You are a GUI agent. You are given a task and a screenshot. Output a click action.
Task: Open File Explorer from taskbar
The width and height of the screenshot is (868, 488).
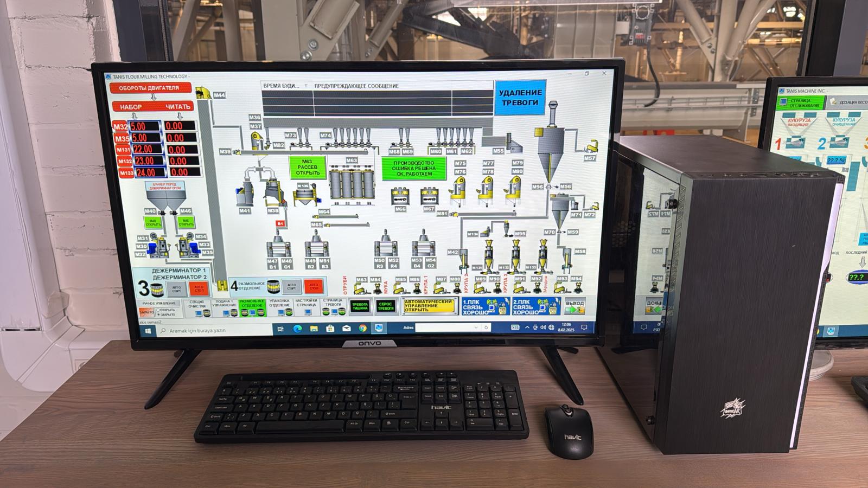(314, 329)
